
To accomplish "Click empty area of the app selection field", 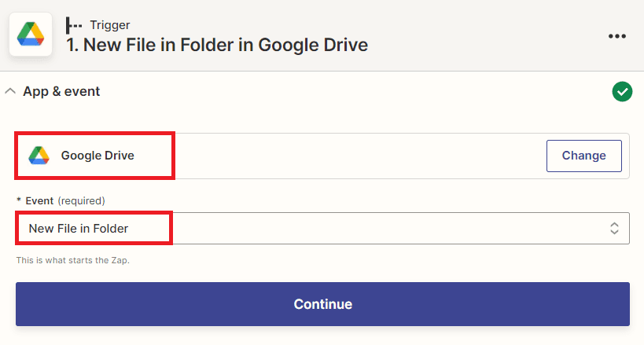I will point(354,156).
